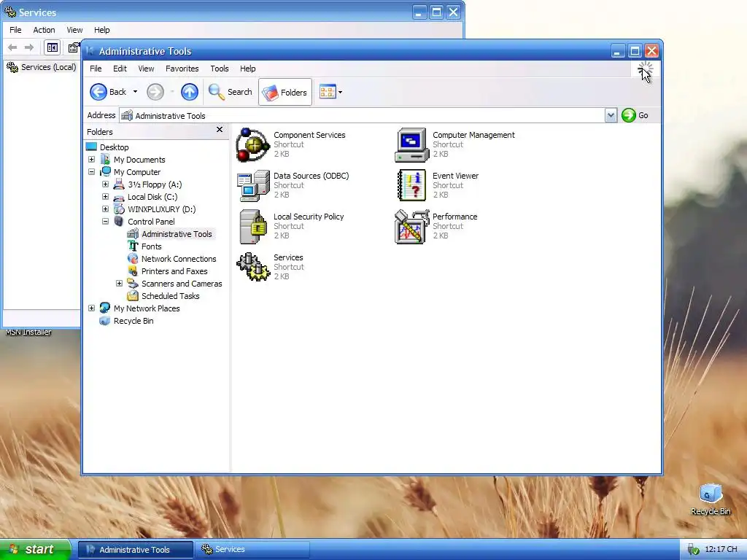This screenshot has height=560, width=747.
Task: Click the Start button
Action: [x=35, y=549]
